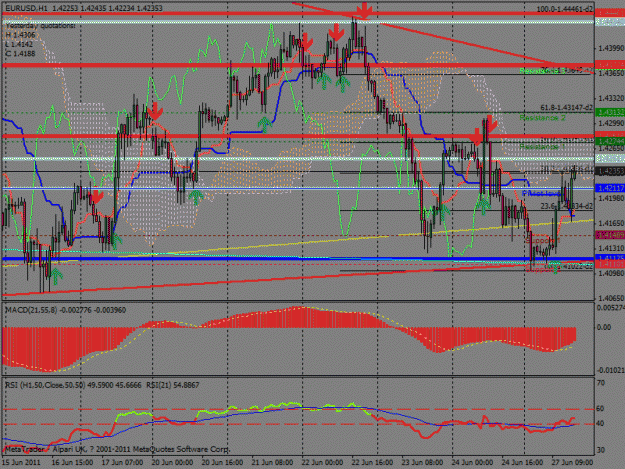The width and height of the screenshot is (625, 469).
Task: Click the RSI scale value 70
Action: (x=601, y=383)
